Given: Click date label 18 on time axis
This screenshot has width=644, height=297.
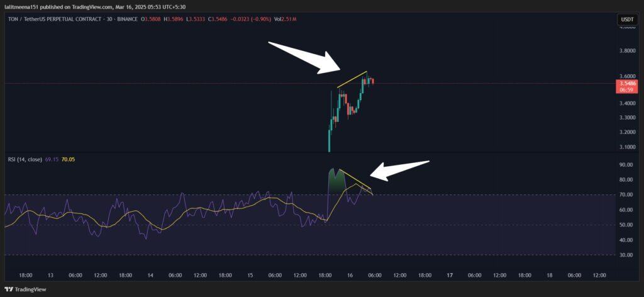Looking at the screenshot, I should [549, 275].
